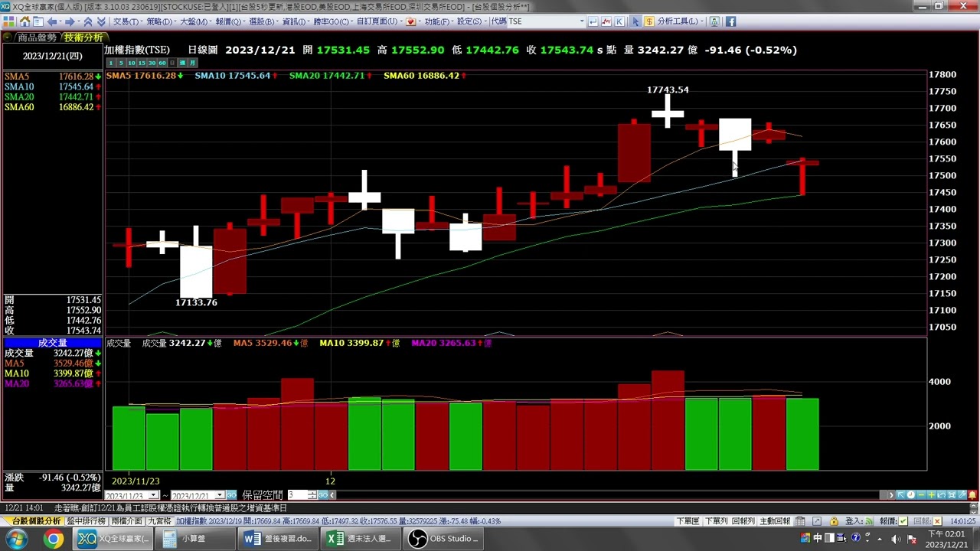
Task: Navigate back with the left arrow
Action: coord(52,21)
